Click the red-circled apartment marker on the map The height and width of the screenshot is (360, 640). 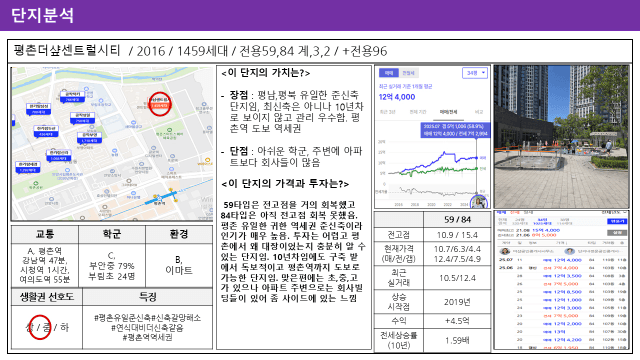click(x=159, y=104)
